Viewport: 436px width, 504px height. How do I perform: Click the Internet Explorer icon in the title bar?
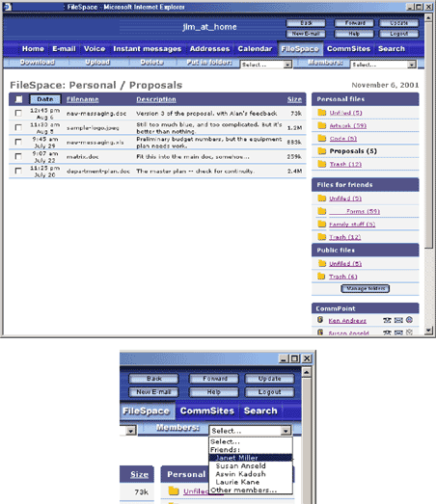(8, 7)
